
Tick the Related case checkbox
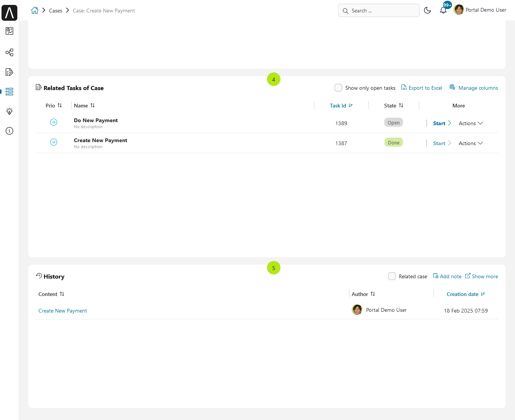pyautogui.click(x=392, y=276)
